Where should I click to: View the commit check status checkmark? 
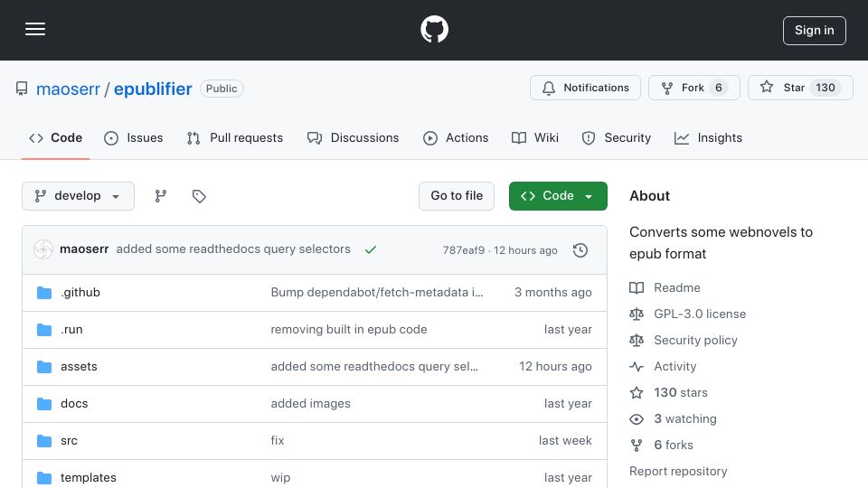(x=371, y=249)
